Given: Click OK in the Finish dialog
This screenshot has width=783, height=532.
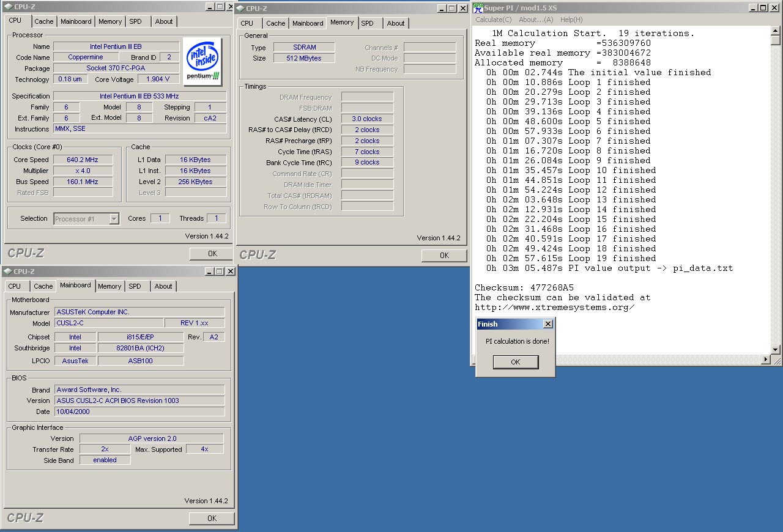Looking at the screenshot, I should [x=516, y=362].
